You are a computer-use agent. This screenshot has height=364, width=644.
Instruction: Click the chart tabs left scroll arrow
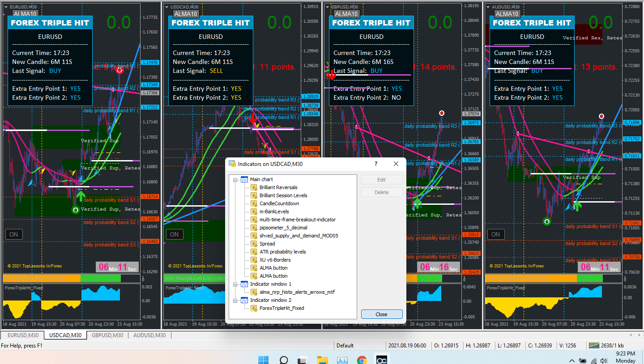631,335
